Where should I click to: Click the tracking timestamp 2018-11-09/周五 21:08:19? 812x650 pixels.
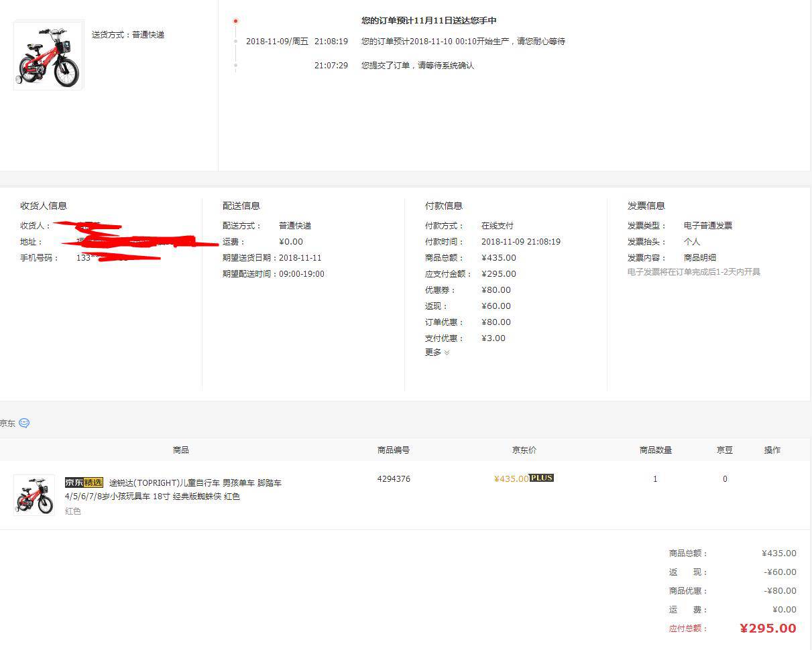tap(297, 42)
